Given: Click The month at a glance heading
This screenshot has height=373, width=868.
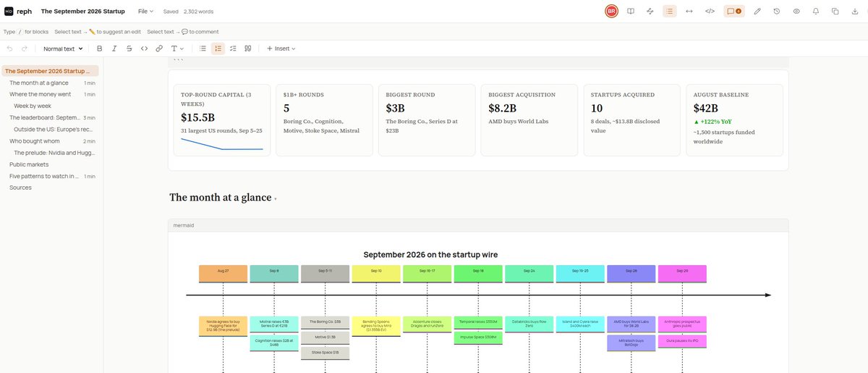Looking at the screenshot, I should tap(220, 198).
